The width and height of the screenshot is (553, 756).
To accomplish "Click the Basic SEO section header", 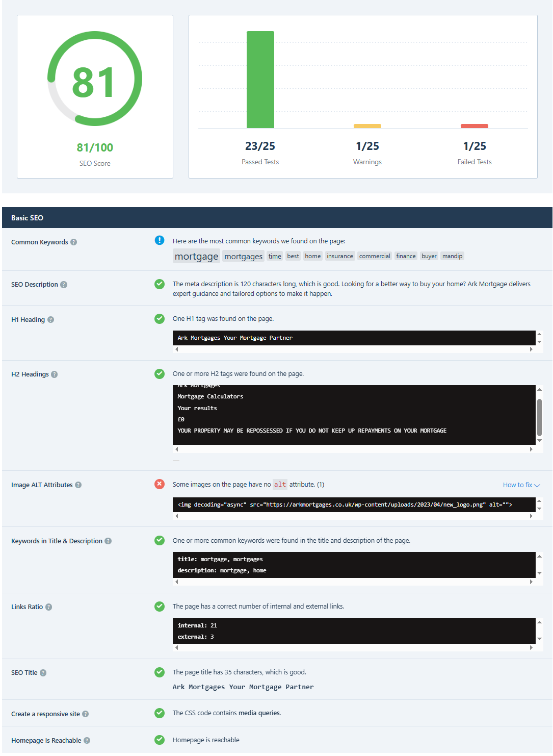I will [28, 218].
